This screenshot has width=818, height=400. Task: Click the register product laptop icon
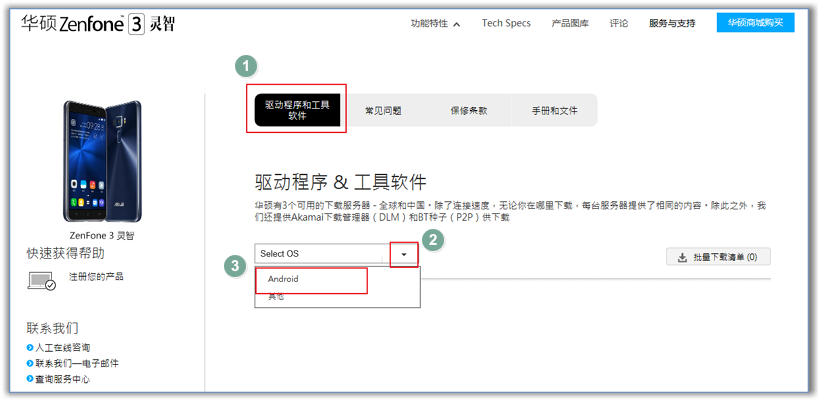pyautogui.click(x=41, y=281)
